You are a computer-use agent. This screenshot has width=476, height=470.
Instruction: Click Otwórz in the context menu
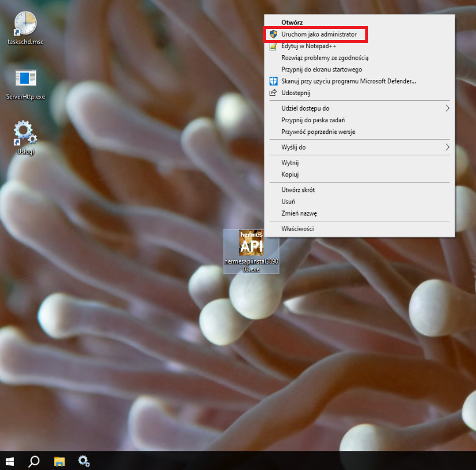pos(292,22)
